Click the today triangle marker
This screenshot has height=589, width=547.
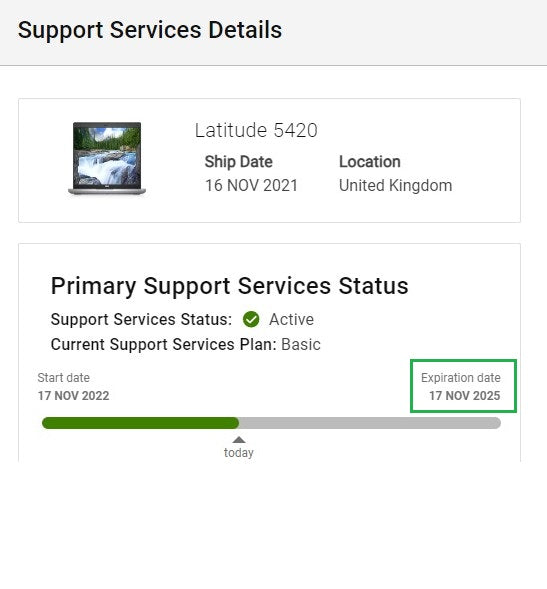click(x=239, y=439)
